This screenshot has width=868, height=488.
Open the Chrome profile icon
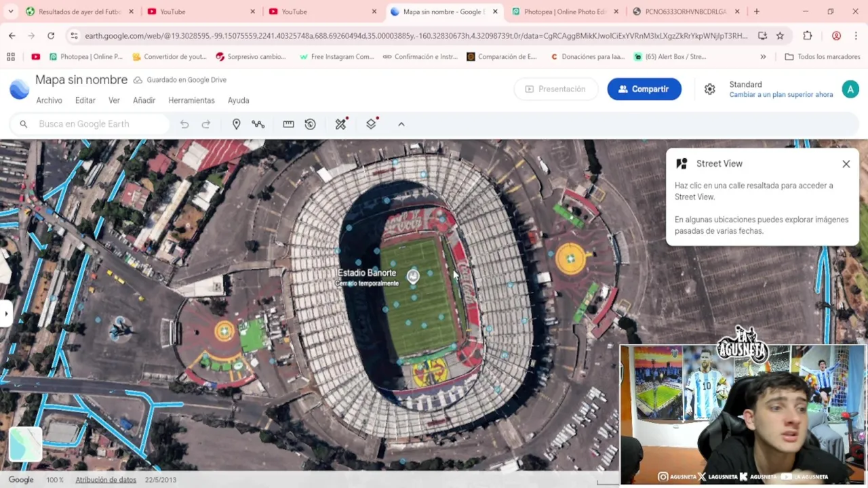coord(836,36)
